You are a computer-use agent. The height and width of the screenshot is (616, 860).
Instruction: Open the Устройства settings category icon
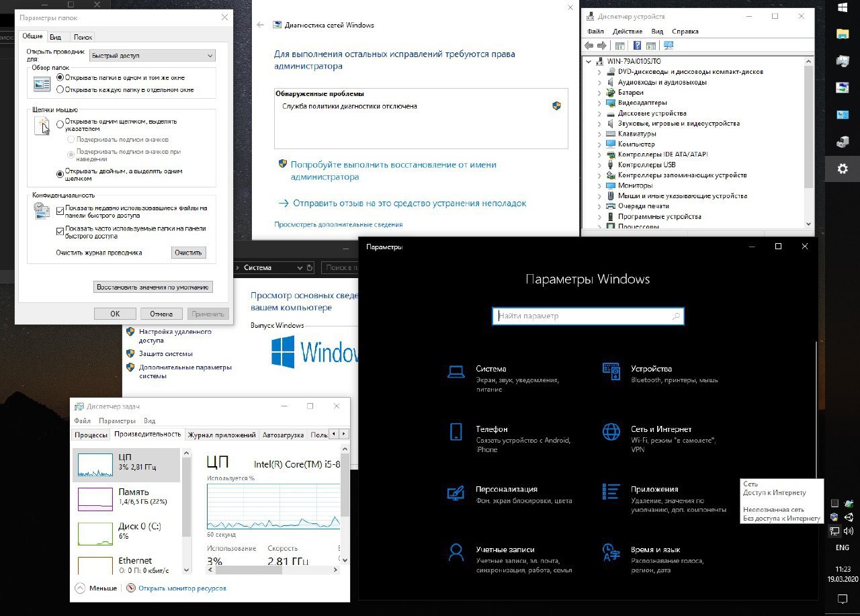tap(611, 371)
